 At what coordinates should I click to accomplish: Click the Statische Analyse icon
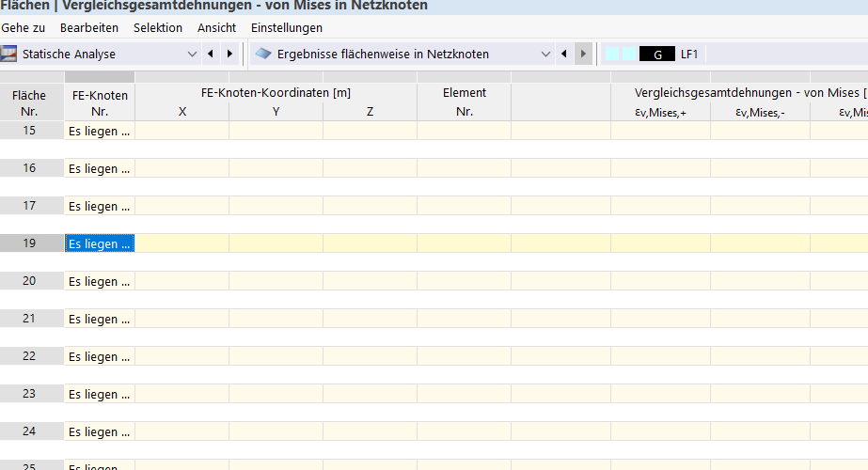[9, 54]
